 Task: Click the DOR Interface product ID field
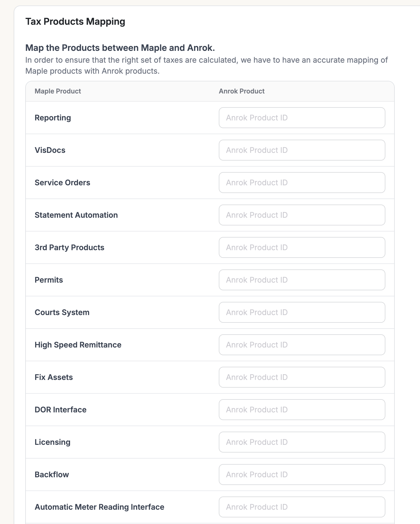pyautogui.click(x=302, y=410)
